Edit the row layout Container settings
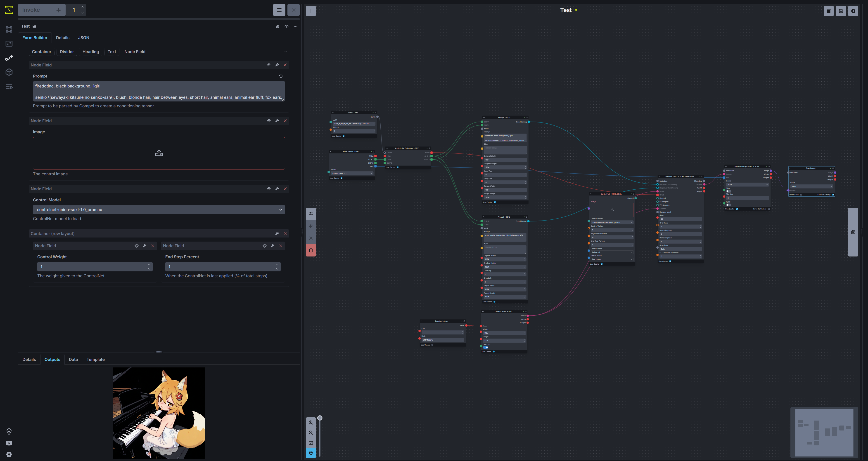868x461 pixels. (x=277, y=234)
